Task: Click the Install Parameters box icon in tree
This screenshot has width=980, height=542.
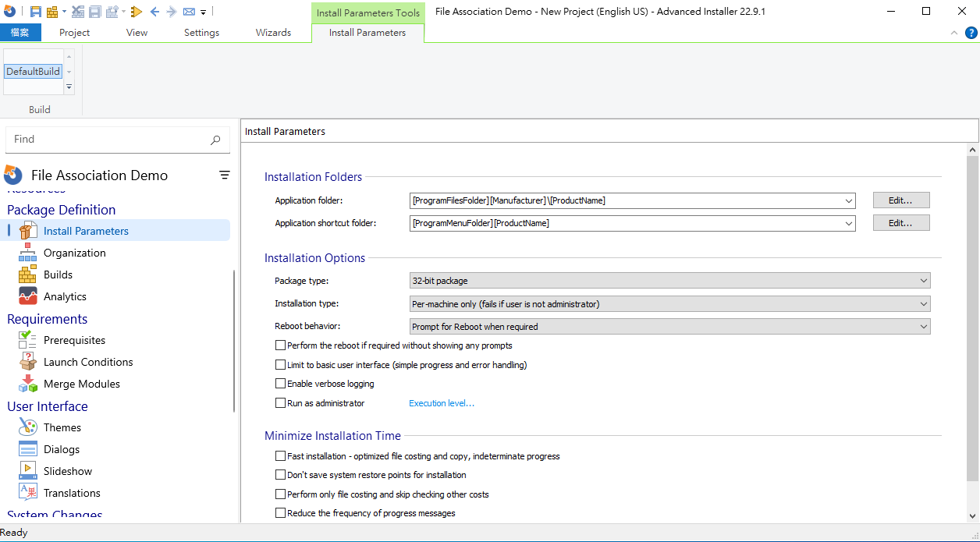Action: tap(28, 231)
